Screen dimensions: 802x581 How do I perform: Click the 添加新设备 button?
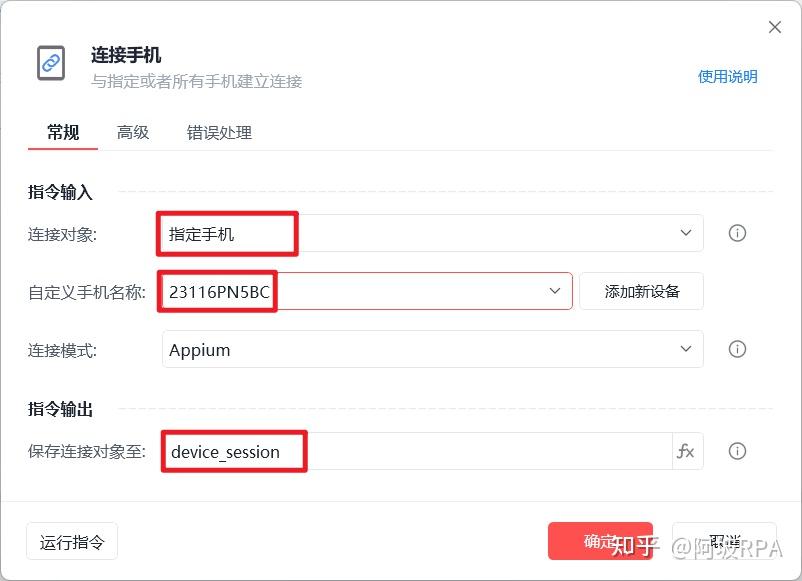click(x=641, y=290)
